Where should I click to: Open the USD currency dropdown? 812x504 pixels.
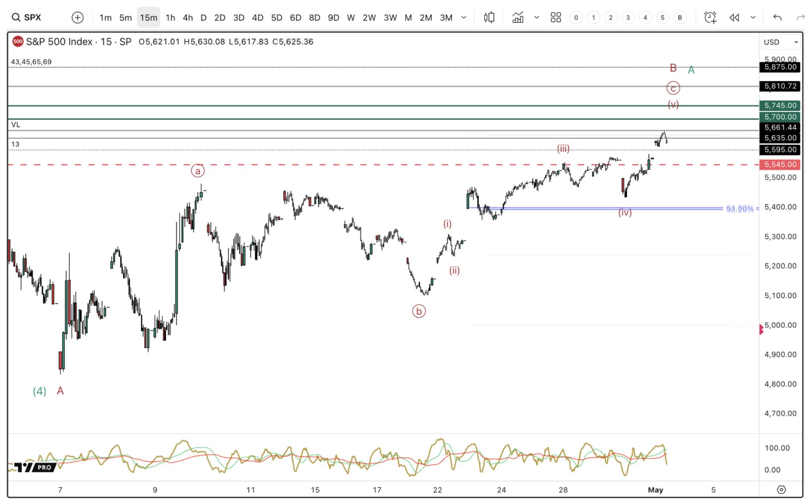[x=780, y=42]
